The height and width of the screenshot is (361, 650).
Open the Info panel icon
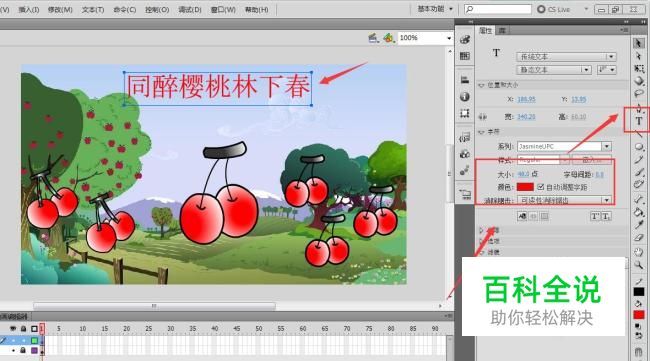(x=465, y=97)
